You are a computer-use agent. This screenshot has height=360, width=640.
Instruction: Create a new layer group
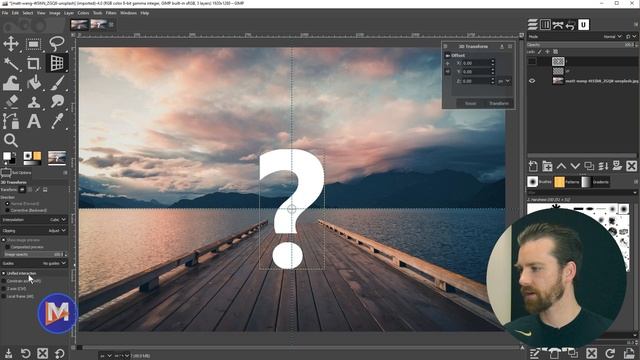pyautogui.click(x=547, y=166)
